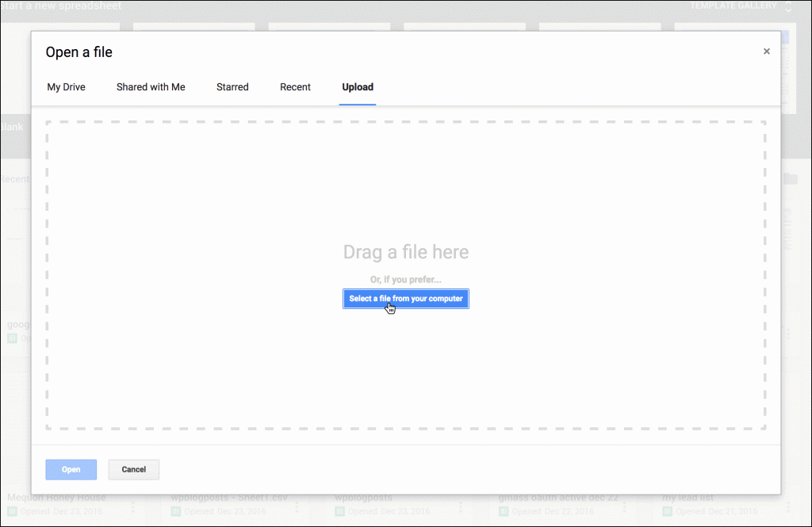Open the Shared with Me tab
Viewport: 812px width, 527px height.
click(151, 87)
